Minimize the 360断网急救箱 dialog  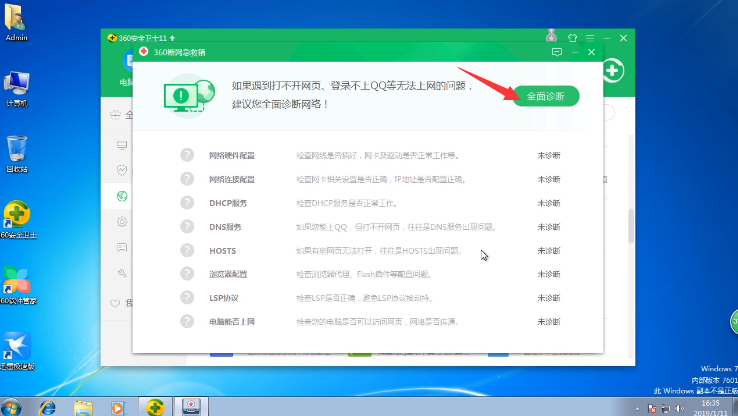[574, 51]
